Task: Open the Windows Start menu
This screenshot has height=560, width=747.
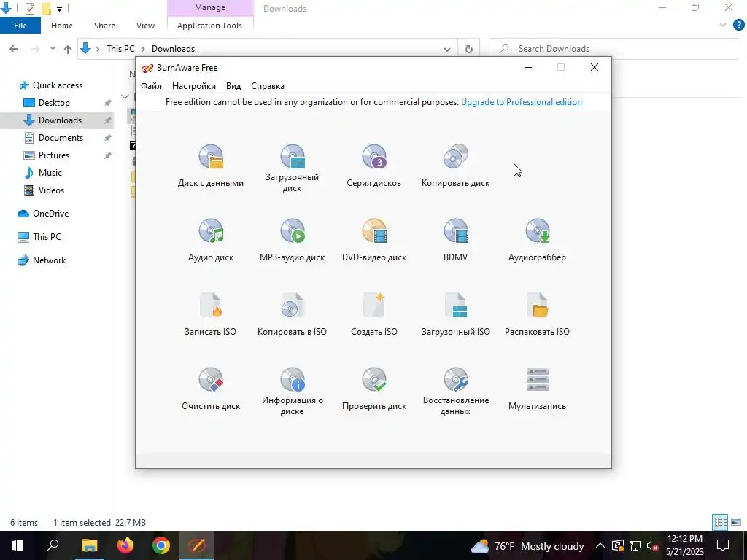Action: pos(18,545)
